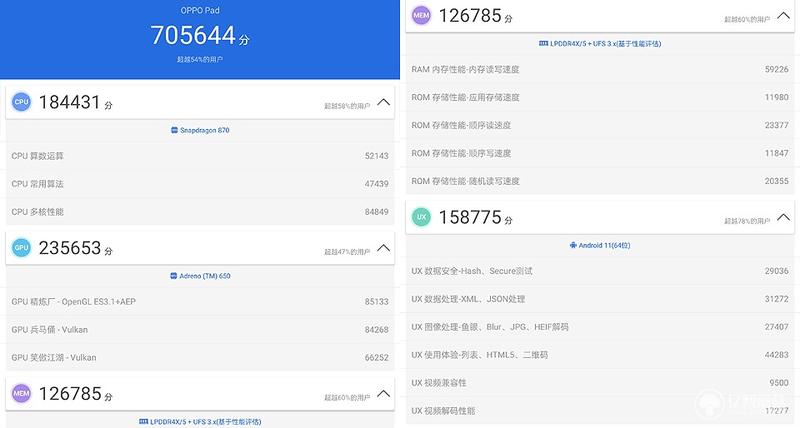Click the 超越47%的用户 text in the GPU header
Screen dimensions: 800x428
click(347, 252)
